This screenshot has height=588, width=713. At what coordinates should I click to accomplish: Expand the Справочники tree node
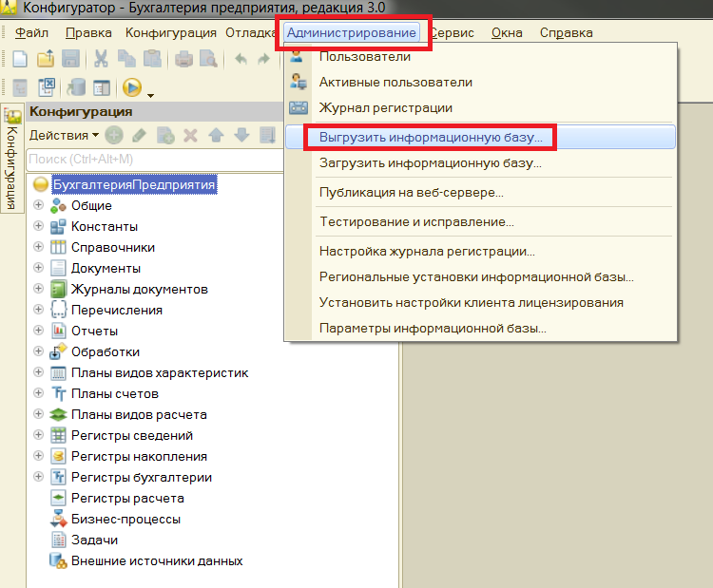(x=39, y=247)
